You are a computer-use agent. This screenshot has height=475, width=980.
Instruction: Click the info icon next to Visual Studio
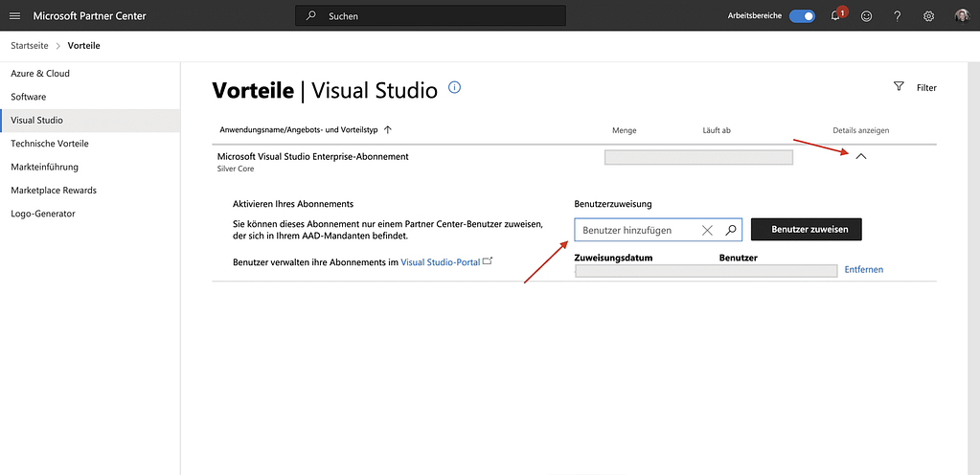tap(455, 87)
